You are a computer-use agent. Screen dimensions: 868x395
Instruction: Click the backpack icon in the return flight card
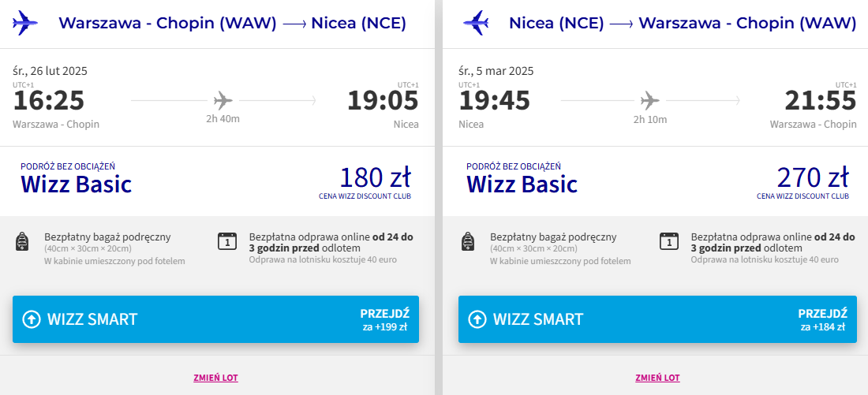[469, 242]
